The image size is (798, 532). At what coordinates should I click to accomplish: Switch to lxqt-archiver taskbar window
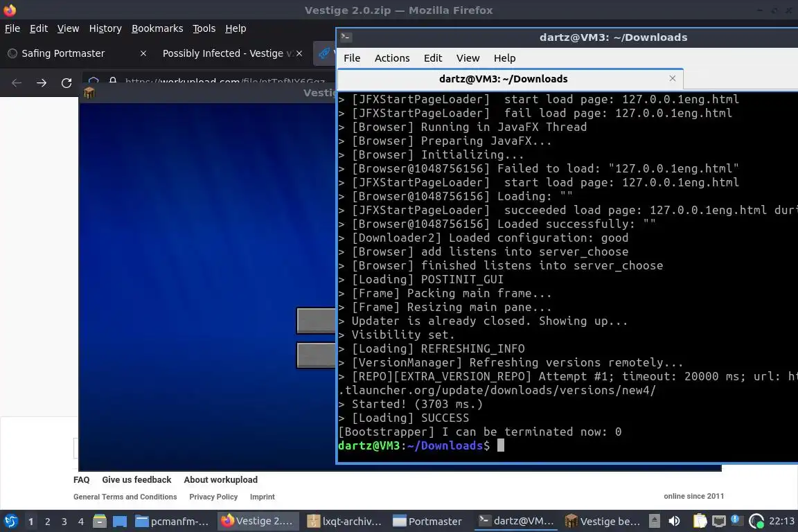[x=344, y=521]
